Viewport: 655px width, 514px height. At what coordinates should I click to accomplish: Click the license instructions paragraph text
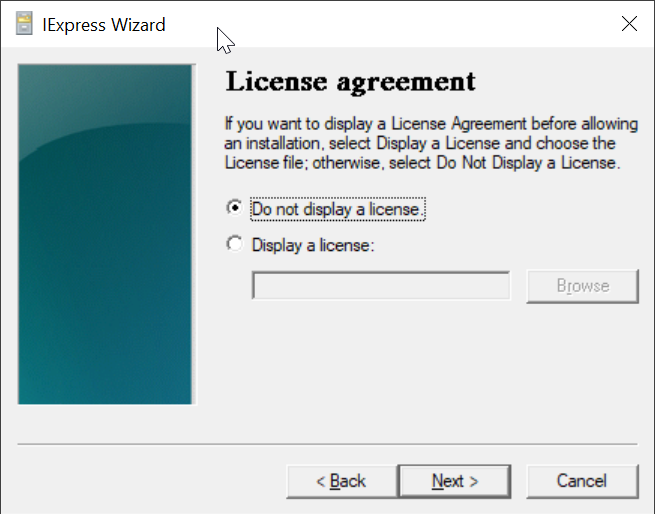(x=430, y=143)
